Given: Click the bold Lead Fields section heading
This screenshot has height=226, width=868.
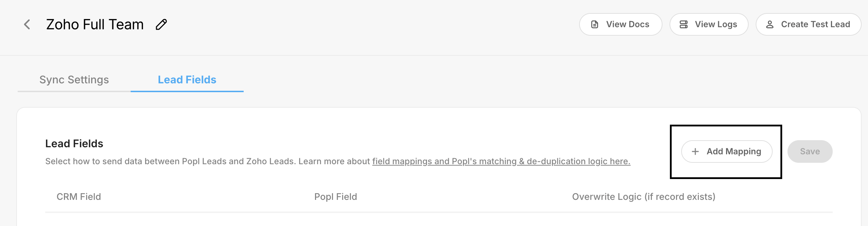Looking at the screenshot, I should (74, 144).
